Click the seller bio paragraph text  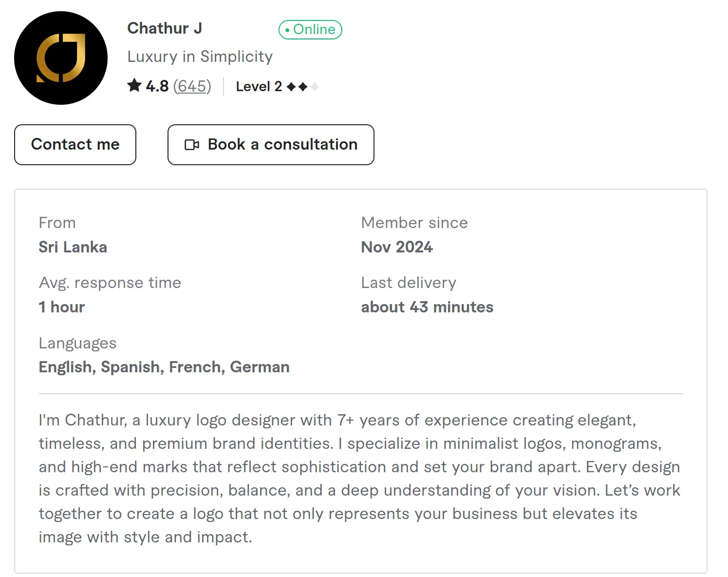coord(359,478)
